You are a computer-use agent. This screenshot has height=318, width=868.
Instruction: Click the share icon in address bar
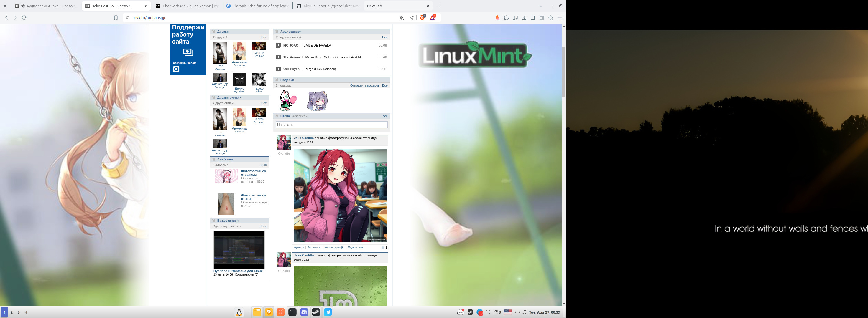click(411, 18)
